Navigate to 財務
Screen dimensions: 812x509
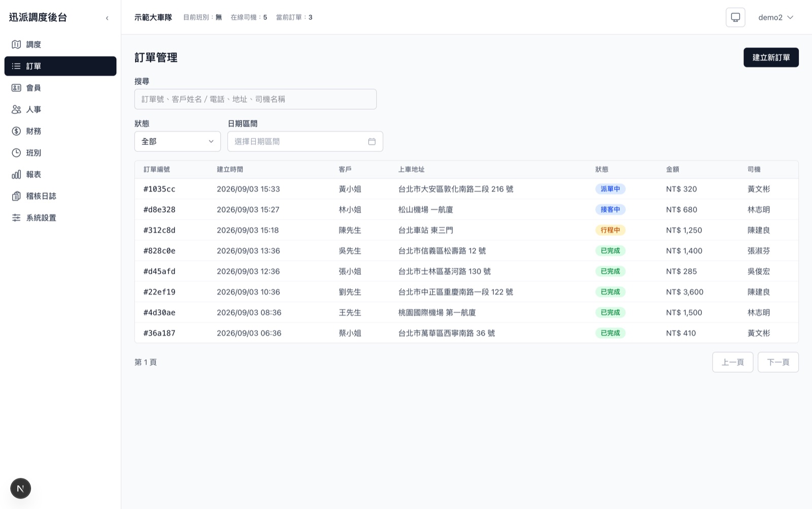(x=60, y=131)
